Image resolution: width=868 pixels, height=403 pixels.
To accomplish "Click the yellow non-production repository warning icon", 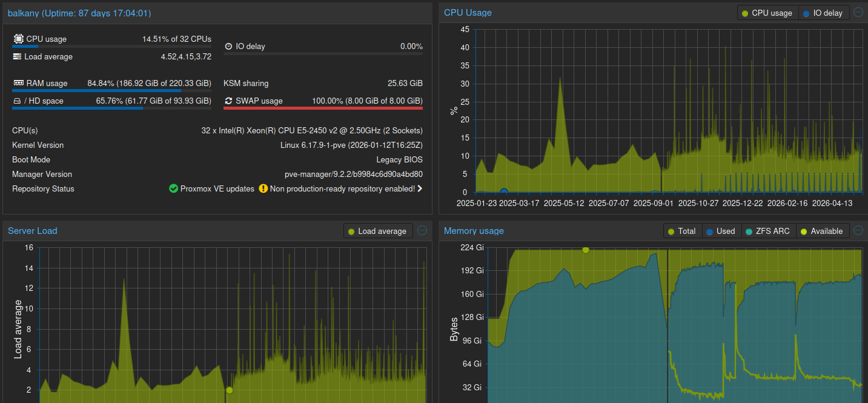I will click(263, 188).
